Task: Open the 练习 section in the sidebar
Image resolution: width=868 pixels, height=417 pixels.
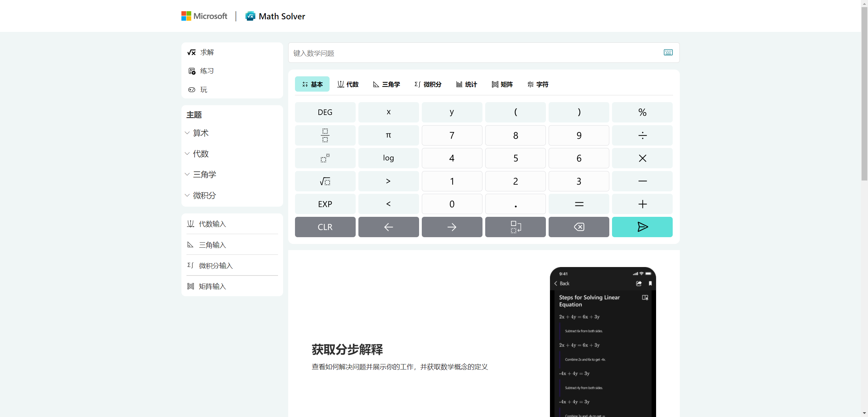Action: click(x=206, y=71)
